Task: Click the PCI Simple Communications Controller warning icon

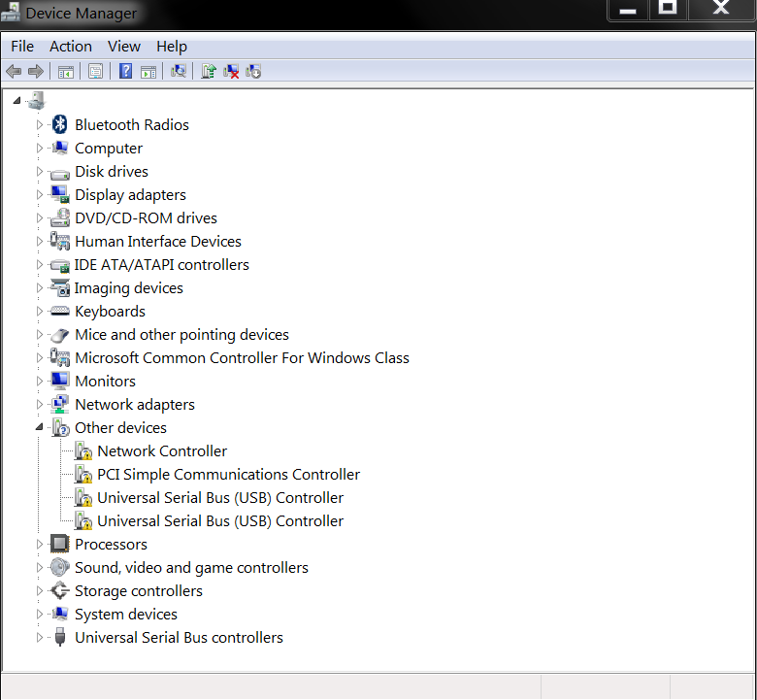Action: (x=83, y=474)
